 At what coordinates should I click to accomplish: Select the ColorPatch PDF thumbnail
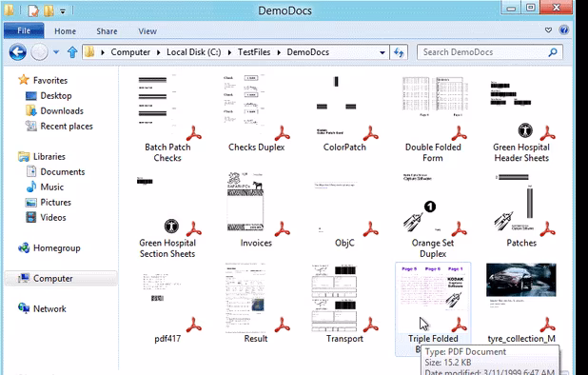(x=344, y=108)
